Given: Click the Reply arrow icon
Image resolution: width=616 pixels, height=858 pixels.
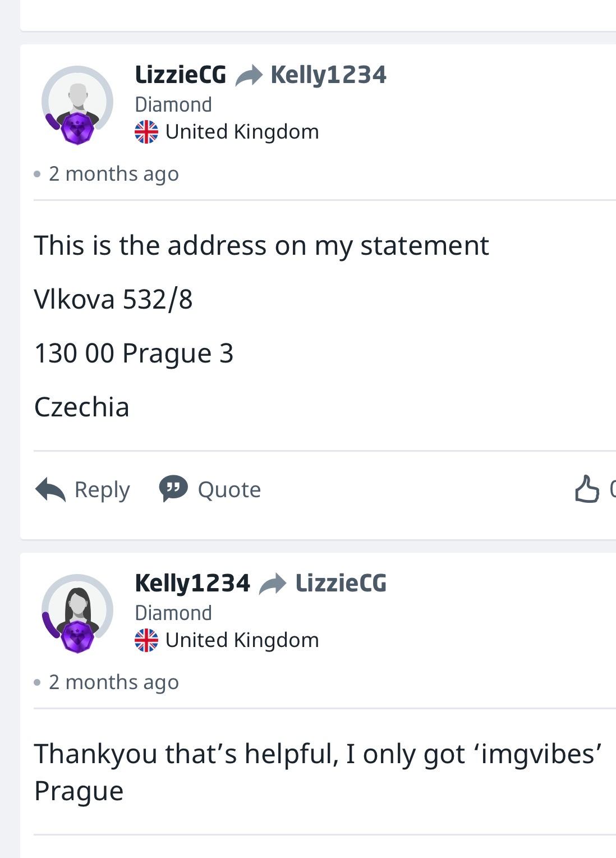Looking at the screenshot, I should 50,489.
